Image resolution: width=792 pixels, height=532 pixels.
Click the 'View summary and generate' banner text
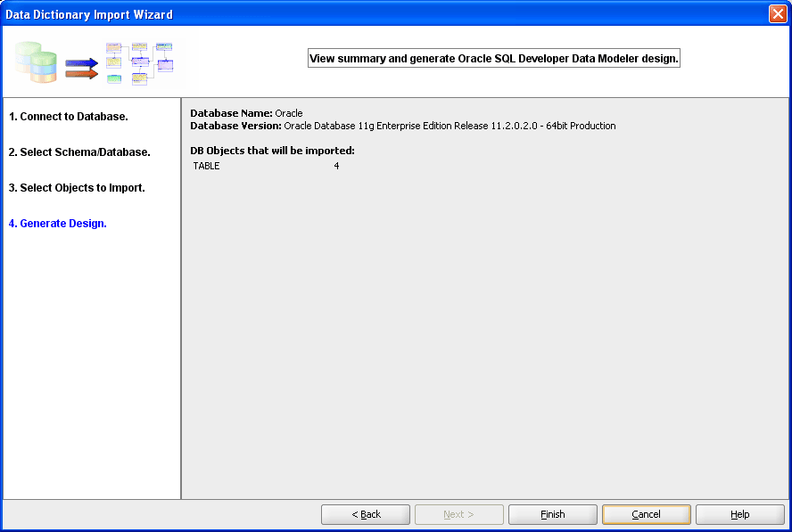coord(493,59)
